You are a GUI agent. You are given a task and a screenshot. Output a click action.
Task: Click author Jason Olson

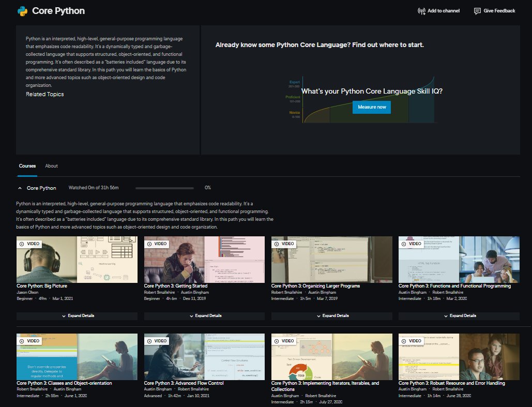coord(27,292)
